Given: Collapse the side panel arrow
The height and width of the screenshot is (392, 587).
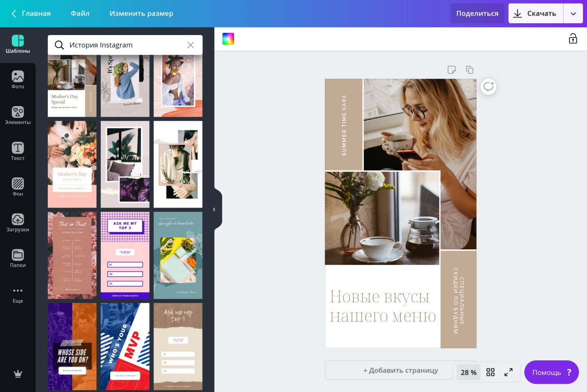Looking at the screenshot, I should 214,209.
